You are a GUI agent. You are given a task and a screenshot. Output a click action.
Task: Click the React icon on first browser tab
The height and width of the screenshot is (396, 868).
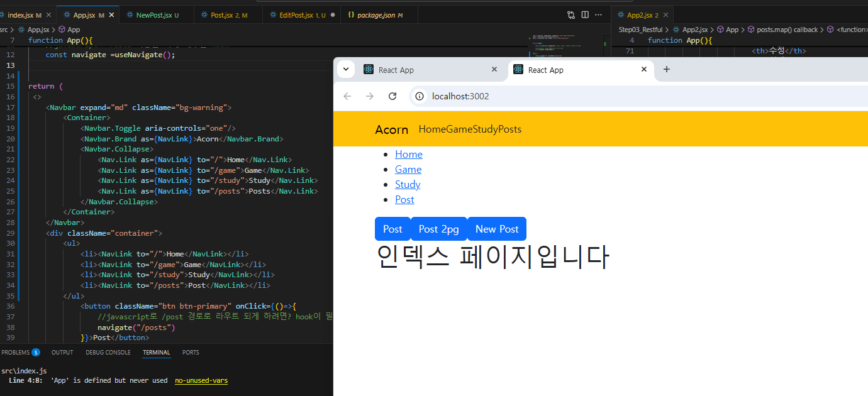tap(369, 70)
